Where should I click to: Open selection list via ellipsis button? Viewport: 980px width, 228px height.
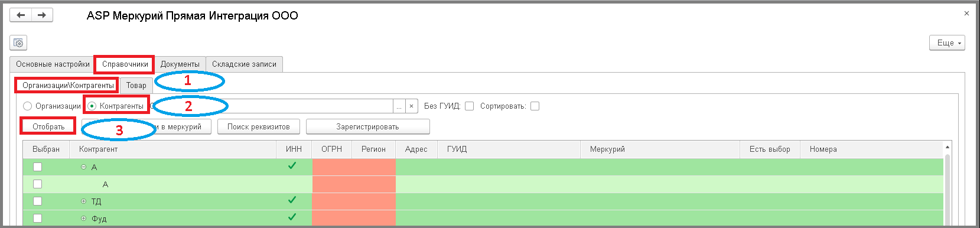(399, 106)
